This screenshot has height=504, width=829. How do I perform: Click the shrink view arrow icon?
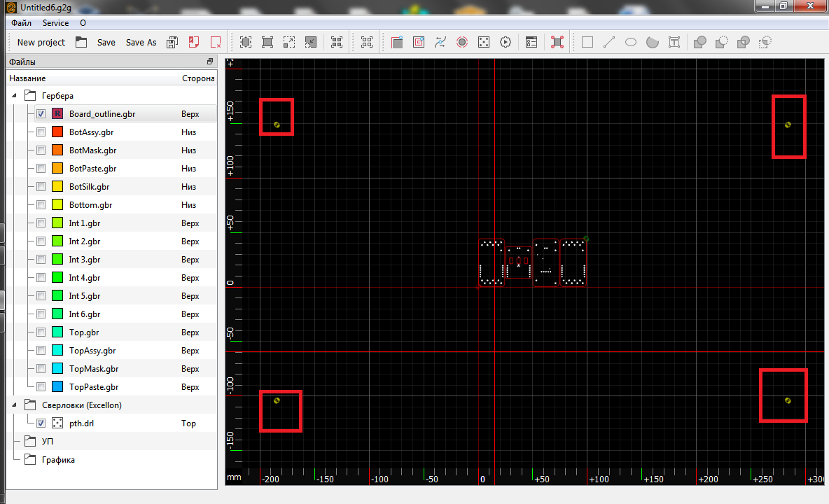coord(311,42)
